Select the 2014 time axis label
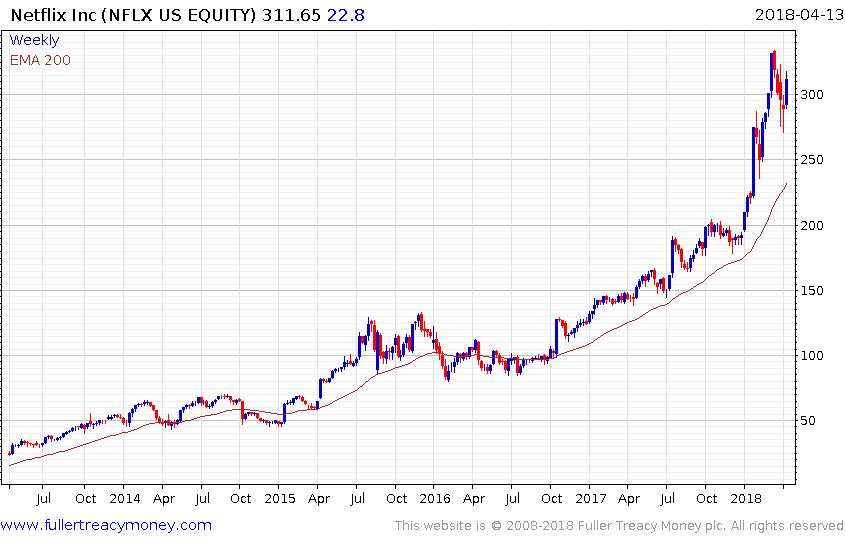Image resolution: width=845 pixels, height=540 pixels. click(124, 499)
